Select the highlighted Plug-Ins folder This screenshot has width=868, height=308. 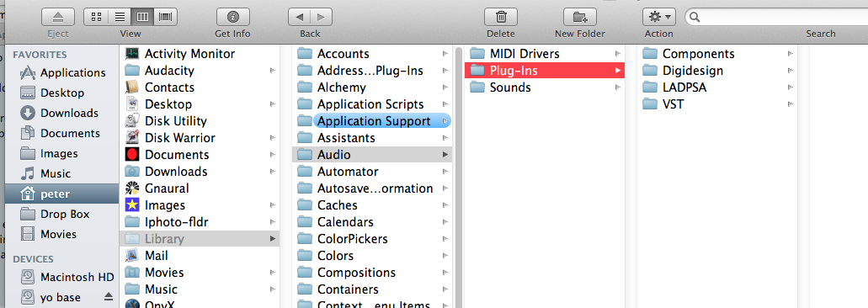[545, 71]
